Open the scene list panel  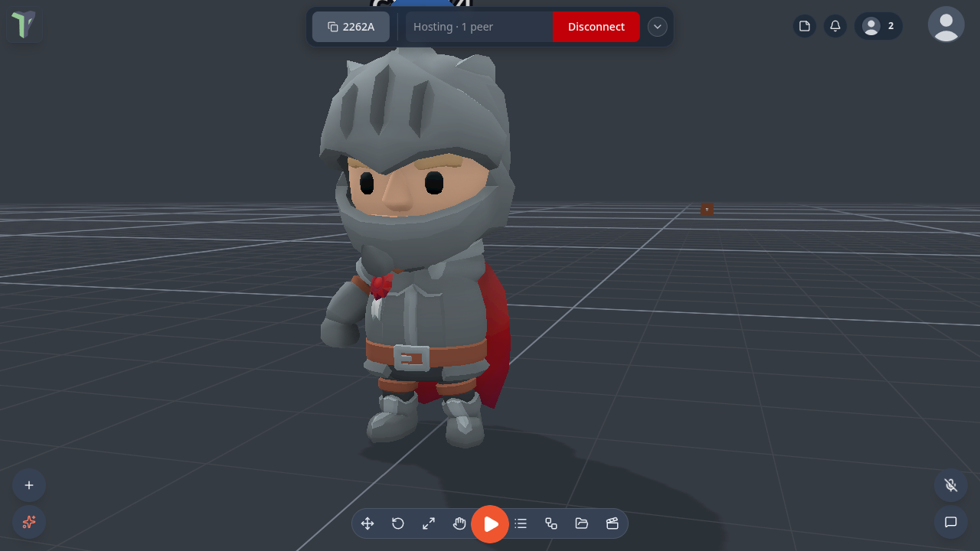(521, 523)
